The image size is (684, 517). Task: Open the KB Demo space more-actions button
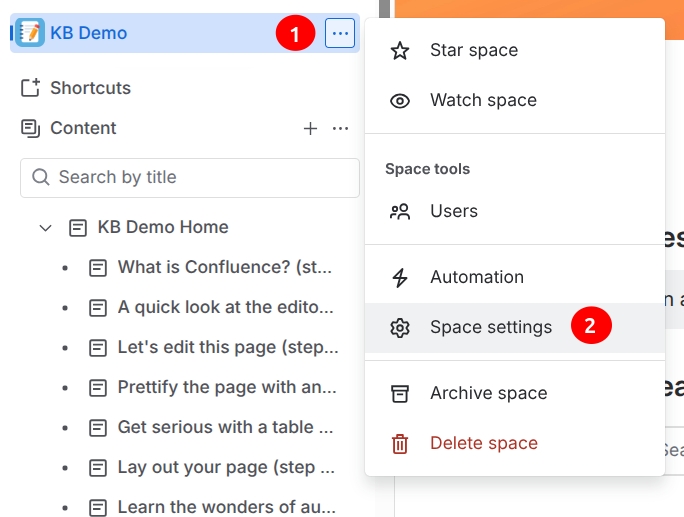(x=340, y=33)
